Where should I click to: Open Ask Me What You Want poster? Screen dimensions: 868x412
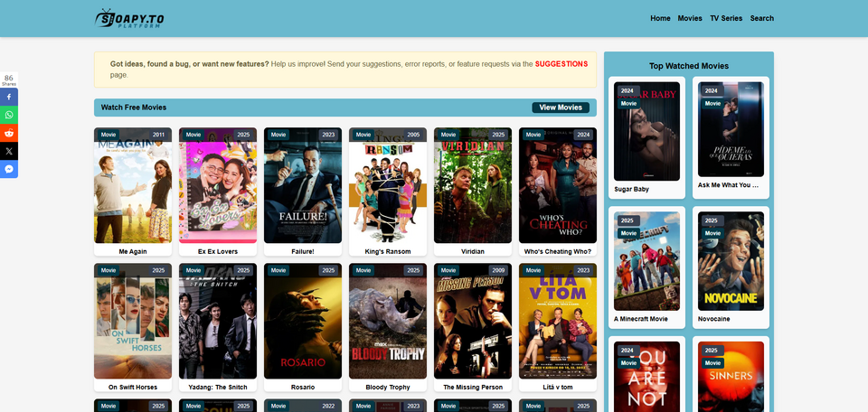click(x=731, y=129)
